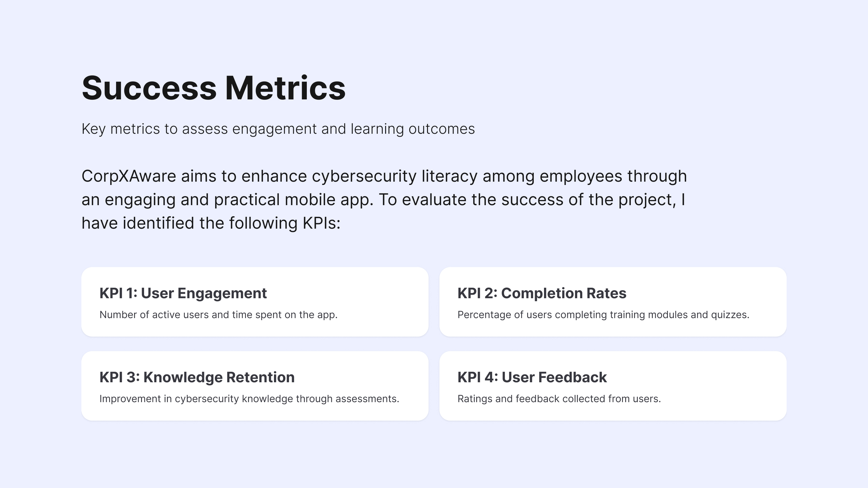
Task: Click the intro paragraph about CorpXAware
Action: tap(384, 199)
